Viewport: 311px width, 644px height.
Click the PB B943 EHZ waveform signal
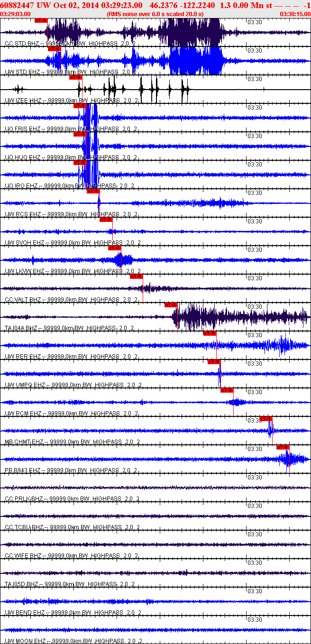(292, 459)
